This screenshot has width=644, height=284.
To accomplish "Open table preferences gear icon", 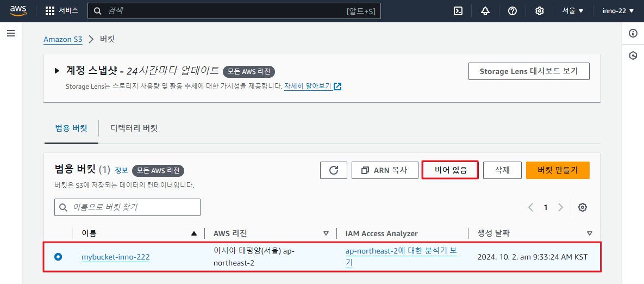I will click(x=582, y=207).
